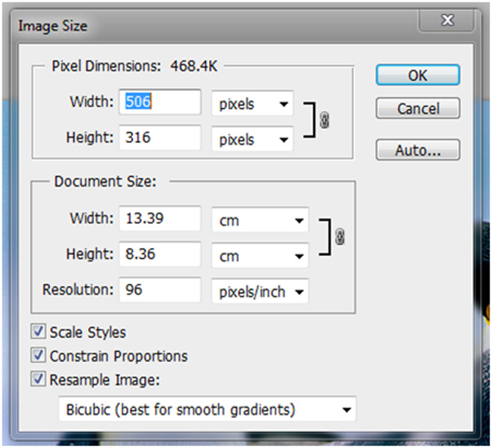Click the pixel dimensions chain link icon

coord(325,120)
